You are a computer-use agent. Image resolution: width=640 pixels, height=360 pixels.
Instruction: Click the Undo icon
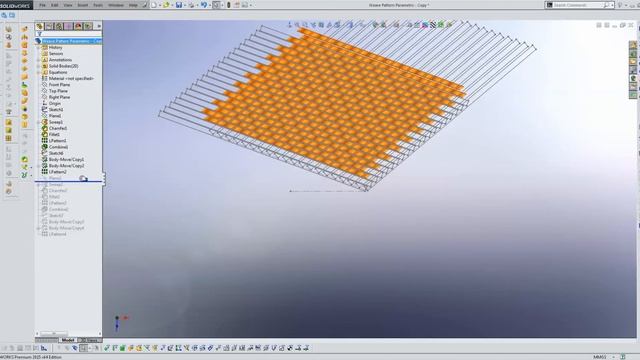coord(203,5)
